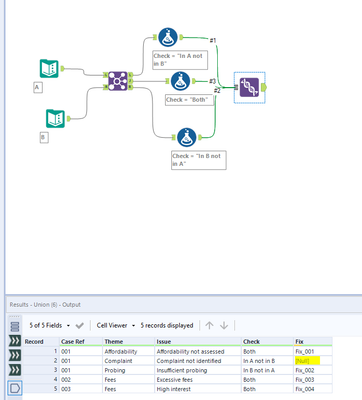Click the Fix column header
Screen dimensions: 362x400
point(313,342)
